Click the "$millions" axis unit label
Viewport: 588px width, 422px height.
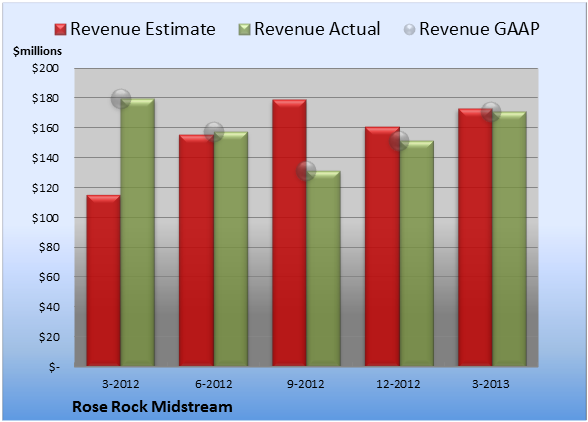(37, 51)
